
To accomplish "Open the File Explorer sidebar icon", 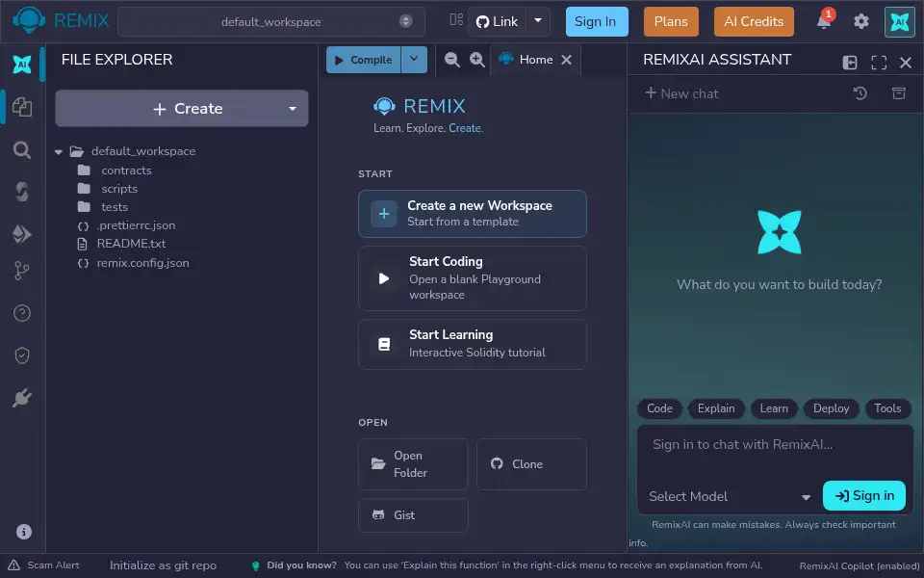I will [22, 107].
